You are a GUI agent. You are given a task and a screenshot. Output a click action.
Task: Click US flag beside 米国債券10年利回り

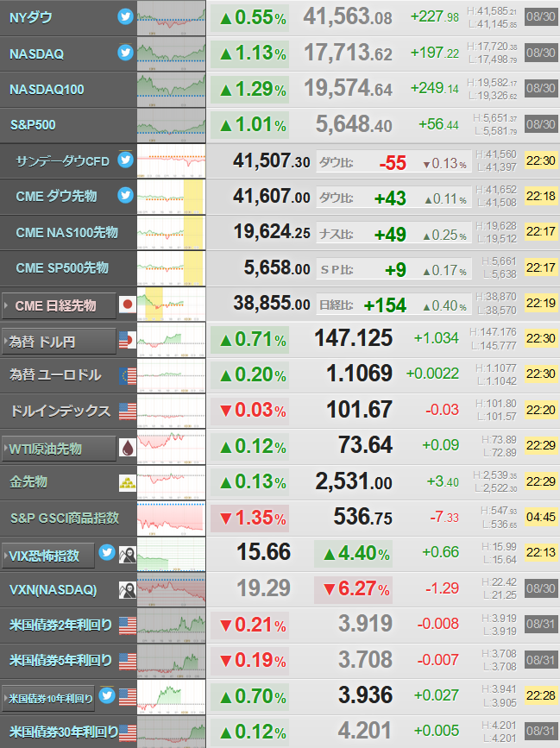128,697
